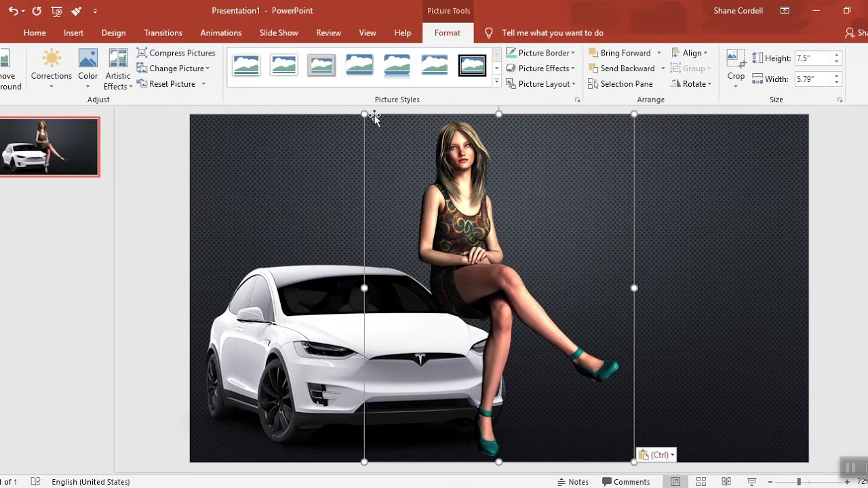The height and width of the screenshot is (488, 868).
Task: Switch to Slide Sorter view icon
Action: pos(701,482)
